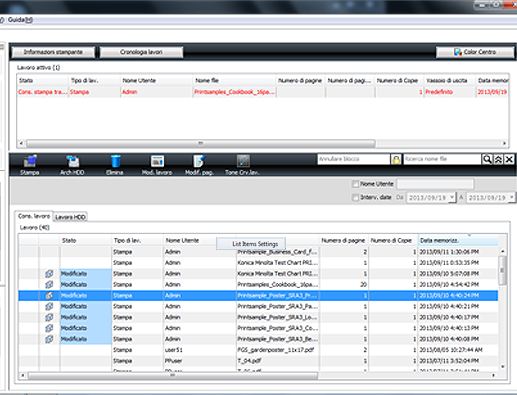Open the Guida menu
Viewport: 517px width, 395px height.
[x=20, y=20]
